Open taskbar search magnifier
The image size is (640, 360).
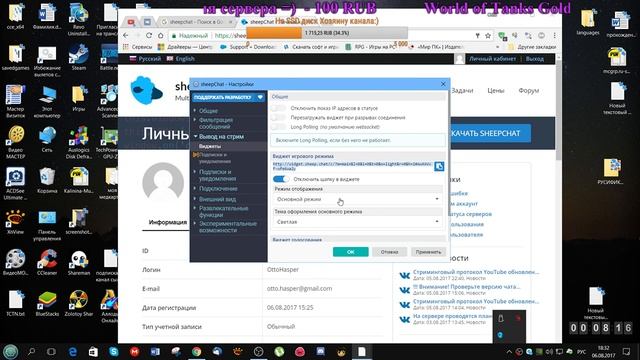[x=31, y=351]
